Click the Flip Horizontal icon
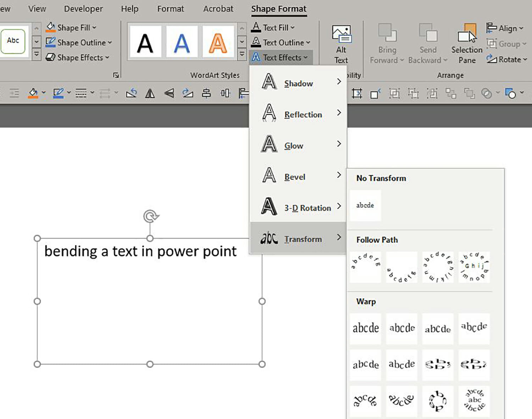The image size is (532, 419). coord(150,93)
